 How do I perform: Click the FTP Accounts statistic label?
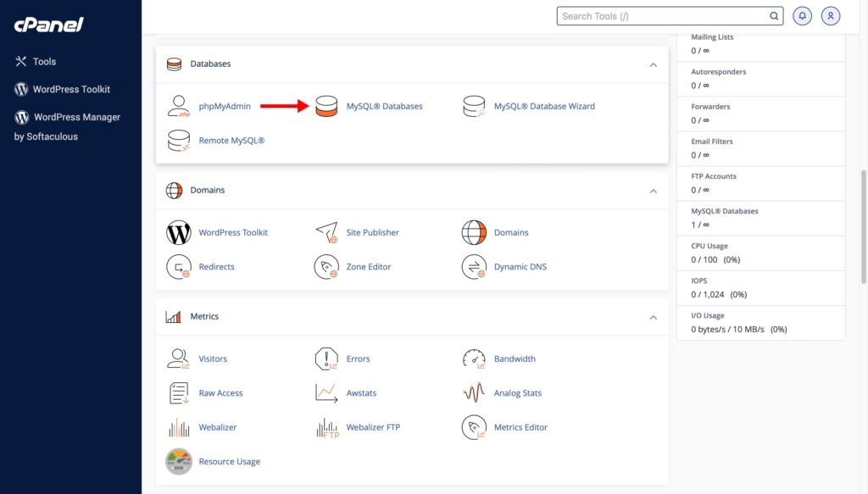pyautogui.click(x=714, y=176)
